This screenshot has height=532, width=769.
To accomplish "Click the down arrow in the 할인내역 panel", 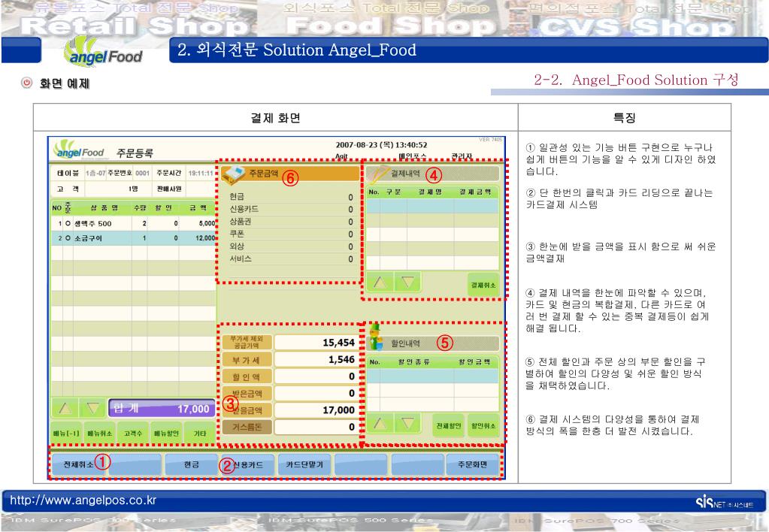I will [407, 424].
